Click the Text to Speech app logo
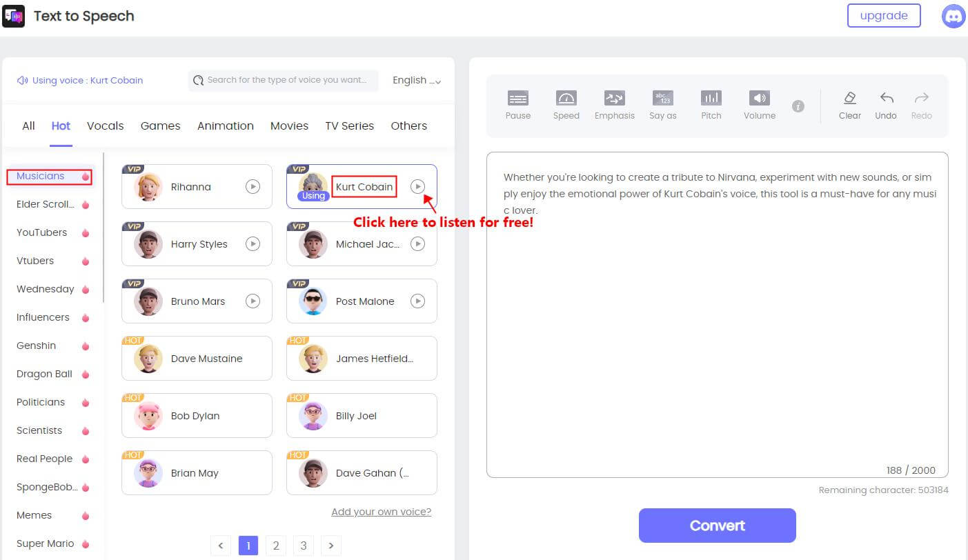968x560 pixels. (x=14, y=16)
